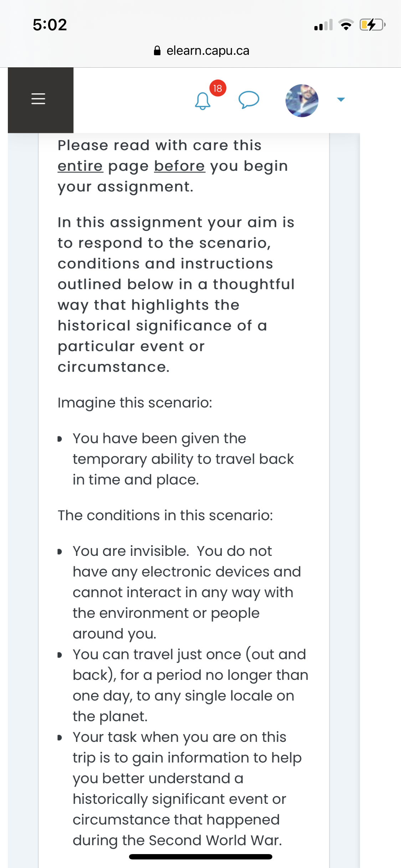401x868 pixels.
Task: Tap the underlined word "before"
Action: (180, 166)
